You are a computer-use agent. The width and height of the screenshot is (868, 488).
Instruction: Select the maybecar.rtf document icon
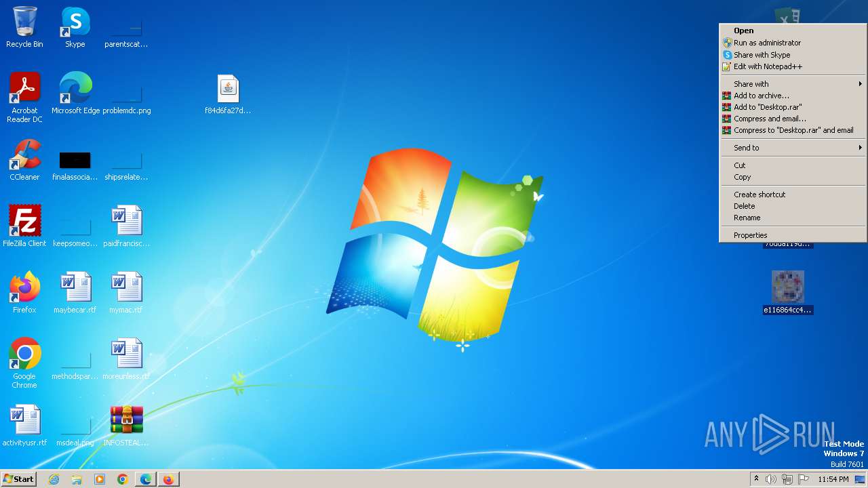pyautogui.click(x=75, y=293)
